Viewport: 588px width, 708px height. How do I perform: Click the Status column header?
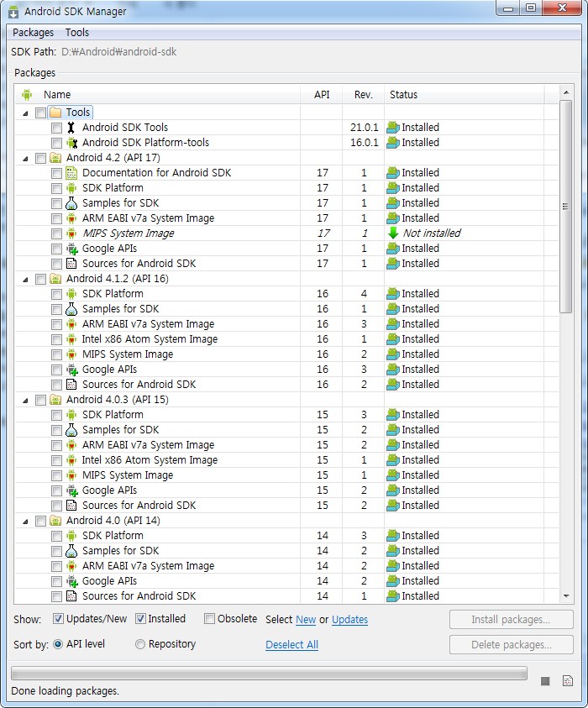[x=465, y=95]
